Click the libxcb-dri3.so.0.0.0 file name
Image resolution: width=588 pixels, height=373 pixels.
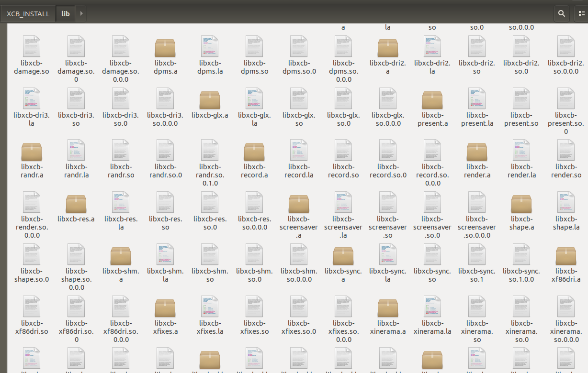point(165,120)
